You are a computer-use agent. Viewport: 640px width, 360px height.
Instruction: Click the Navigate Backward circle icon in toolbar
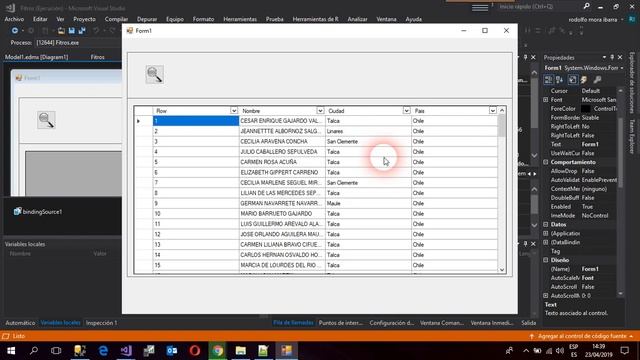click(x=15, y=31)
